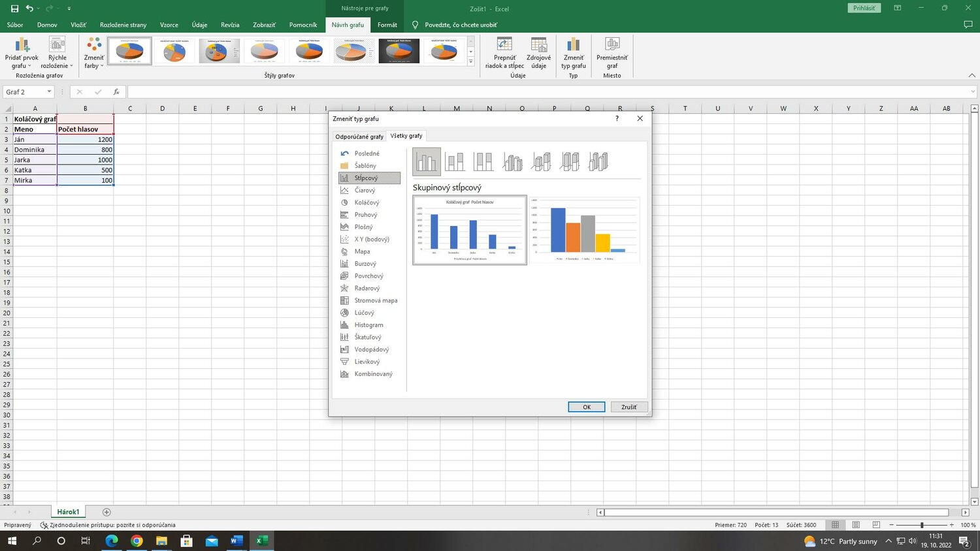Switch to Page Layout view icon
Viewport: 980px width, 551px height.
click(x=856, y=525)
